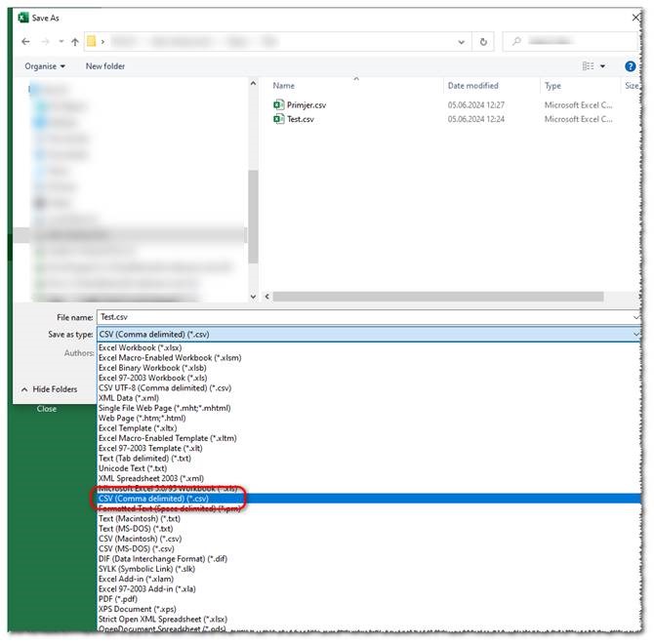
Task: Select highlighted CSV (Comma delimited) (*.csv) option
Action: [369, 499]
